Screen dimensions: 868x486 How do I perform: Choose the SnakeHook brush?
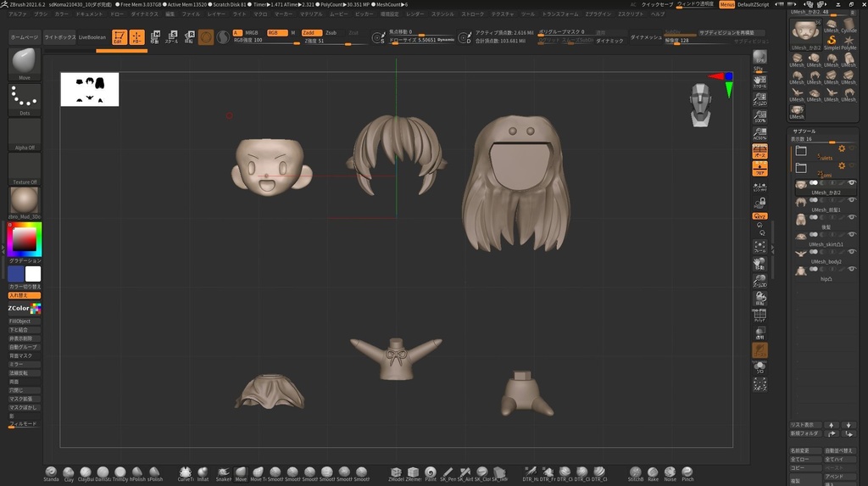223,472
